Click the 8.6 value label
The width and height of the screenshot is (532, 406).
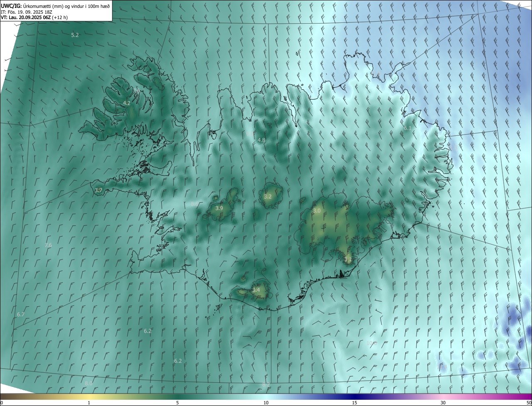click(195, 204)
